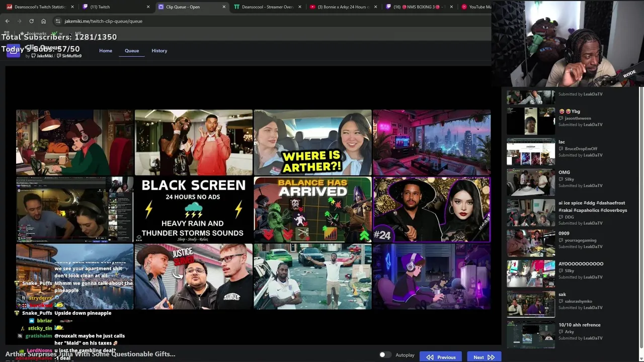
Task: Open site info icon in address bar
Action: [58, 21]
